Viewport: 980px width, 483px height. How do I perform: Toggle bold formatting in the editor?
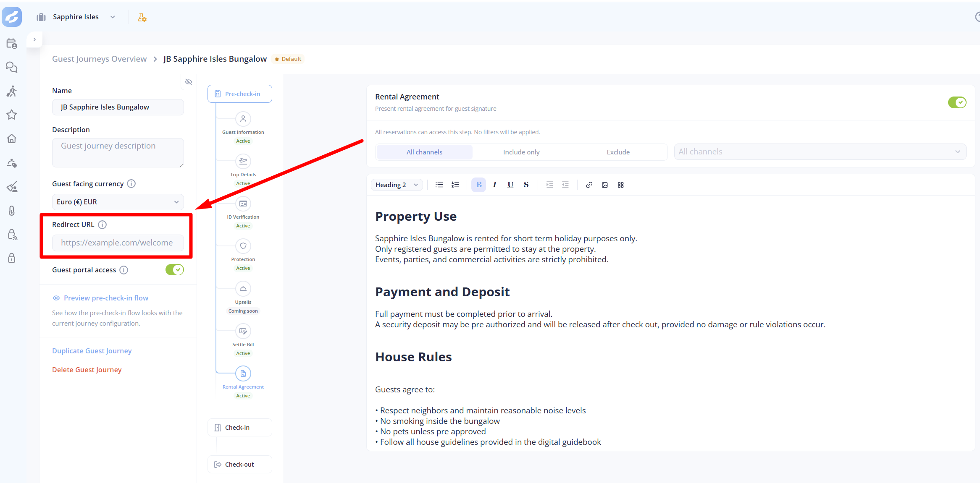478,185
